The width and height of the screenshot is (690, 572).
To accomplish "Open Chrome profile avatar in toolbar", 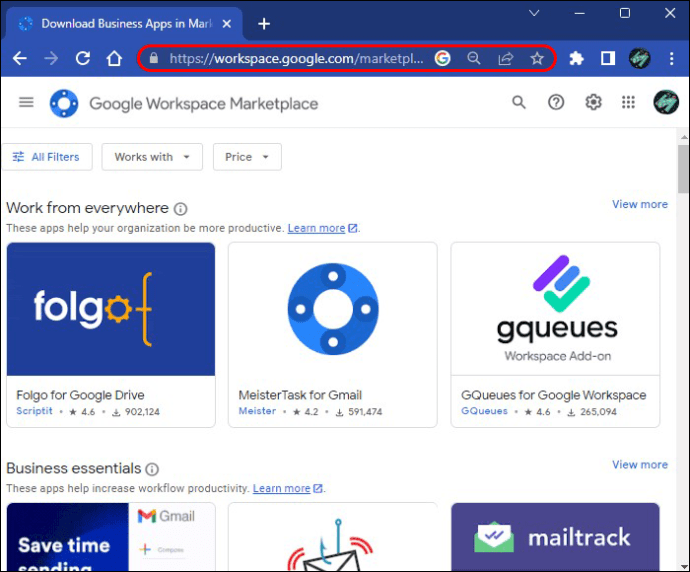I will click(639, 58).
